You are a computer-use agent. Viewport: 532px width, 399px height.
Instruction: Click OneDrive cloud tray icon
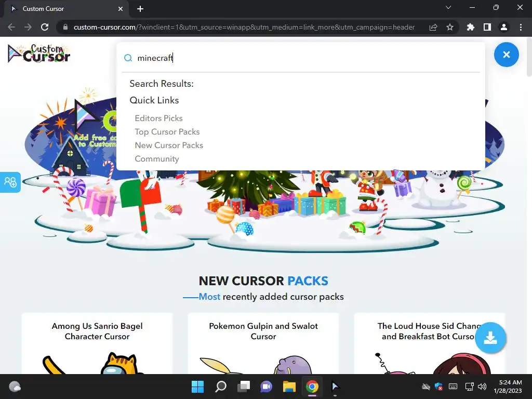pos(426,387)
